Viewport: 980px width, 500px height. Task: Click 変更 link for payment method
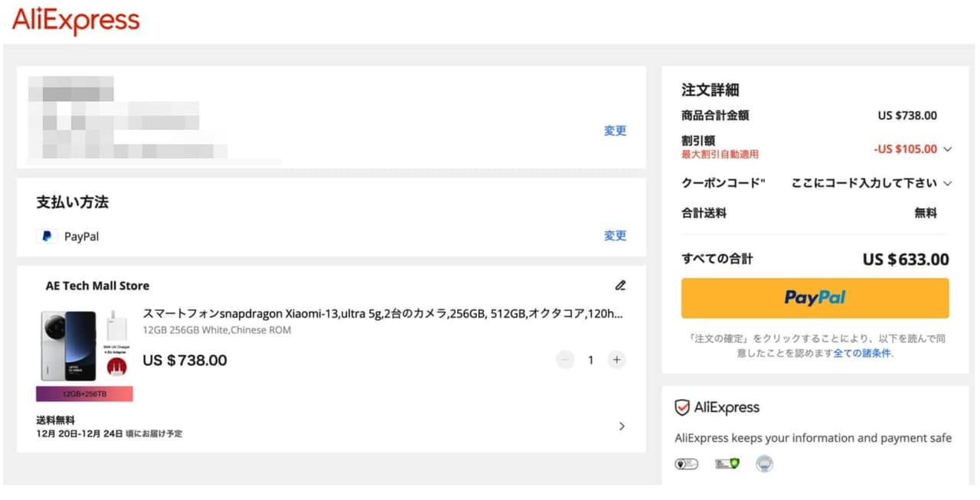click(615, 236)
